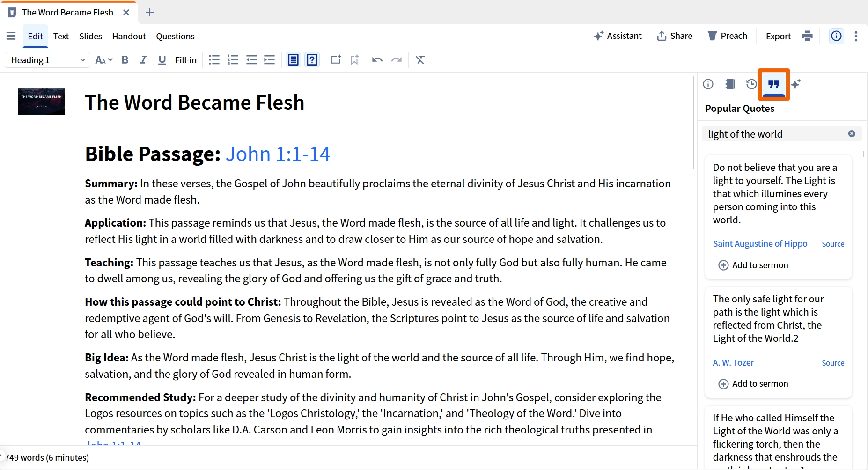Print the sermon document
868x470 pixels.
click(x=807, y=36)
